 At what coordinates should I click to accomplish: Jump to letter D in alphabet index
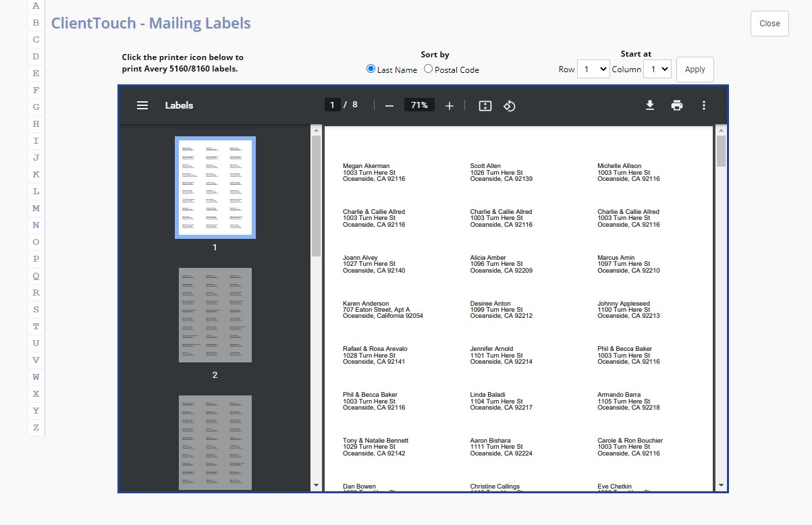[36, 57]
